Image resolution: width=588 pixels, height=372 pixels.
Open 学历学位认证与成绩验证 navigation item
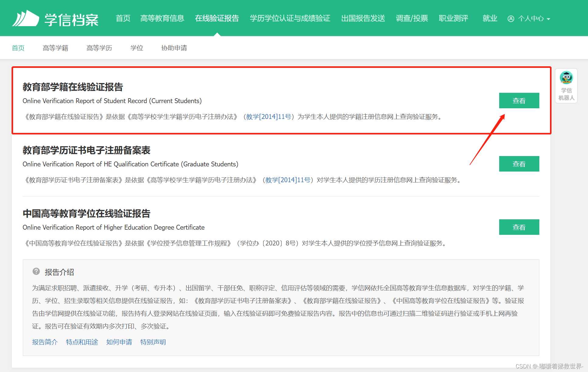tap(290, 19)
